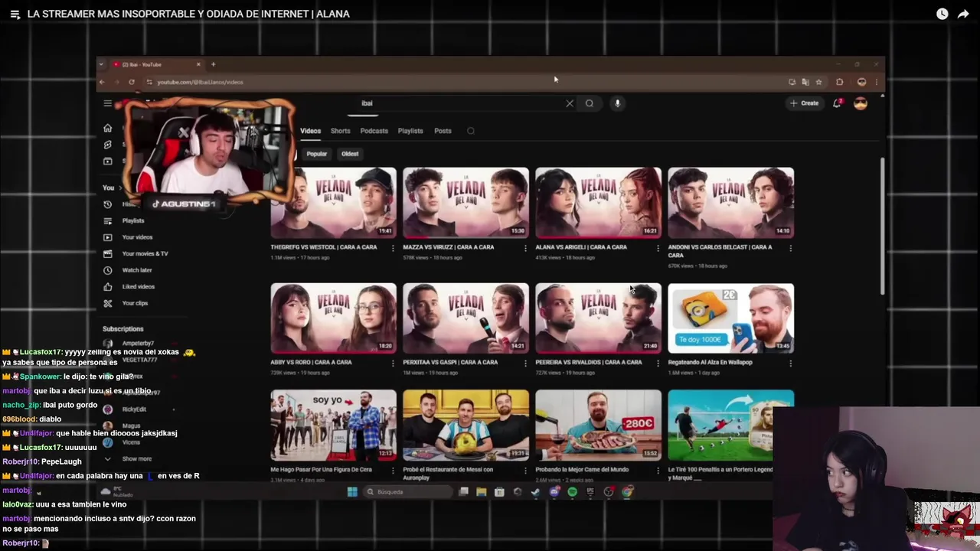The image size is (980, 551).
Task: Switch to the Shorts tab
Action: click(x=341, y=131)
